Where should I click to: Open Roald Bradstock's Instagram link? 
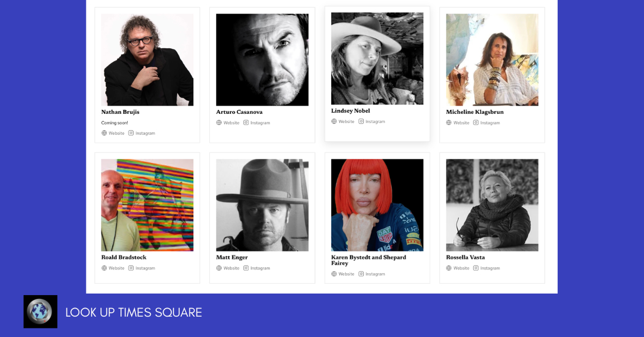click(x=145, y=268)
